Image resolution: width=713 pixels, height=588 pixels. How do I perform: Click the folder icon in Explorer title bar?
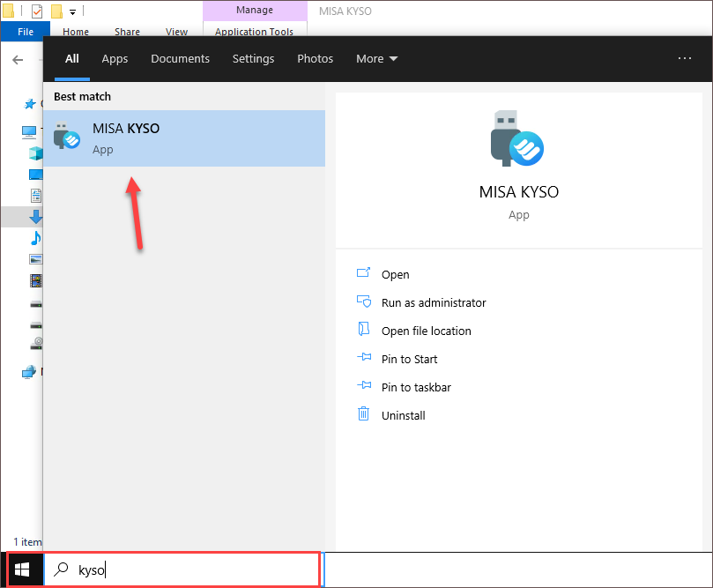point(8,11)
